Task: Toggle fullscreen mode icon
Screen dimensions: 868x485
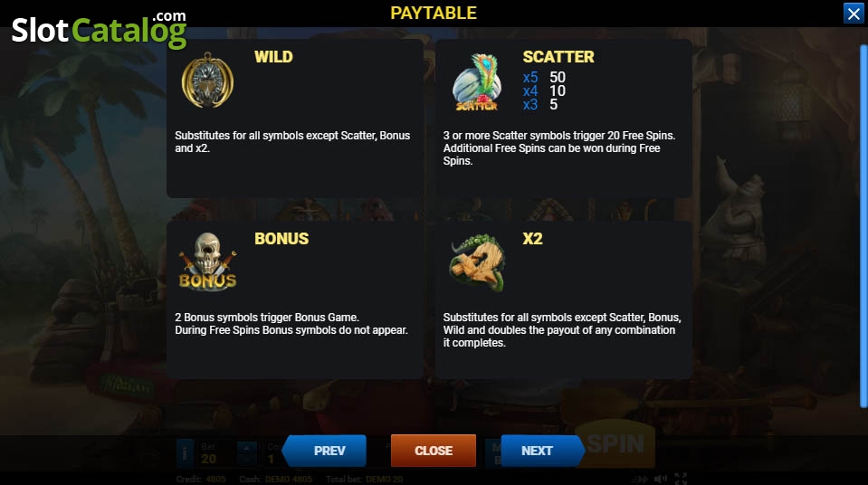Action: (x=681, y=479)
